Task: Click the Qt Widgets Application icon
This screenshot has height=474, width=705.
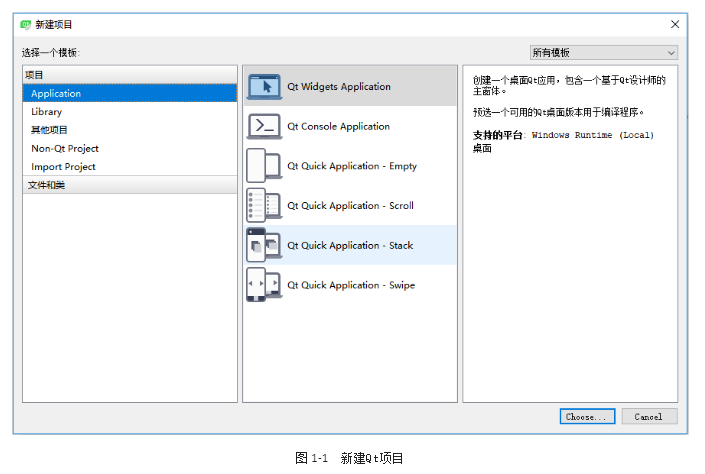Action: tap(264, 87)
